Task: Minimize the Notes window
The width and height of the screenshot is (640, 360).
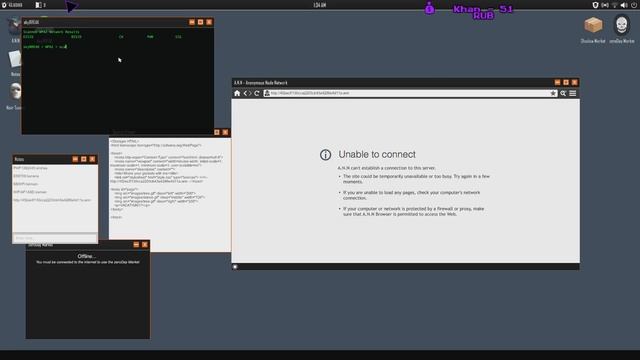Action: [x=75, y=159]
